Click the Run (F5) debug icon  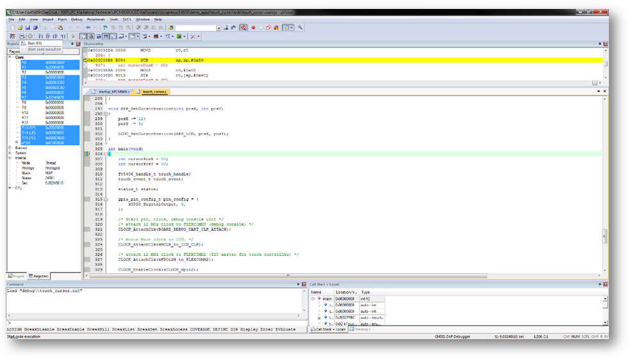22,36
